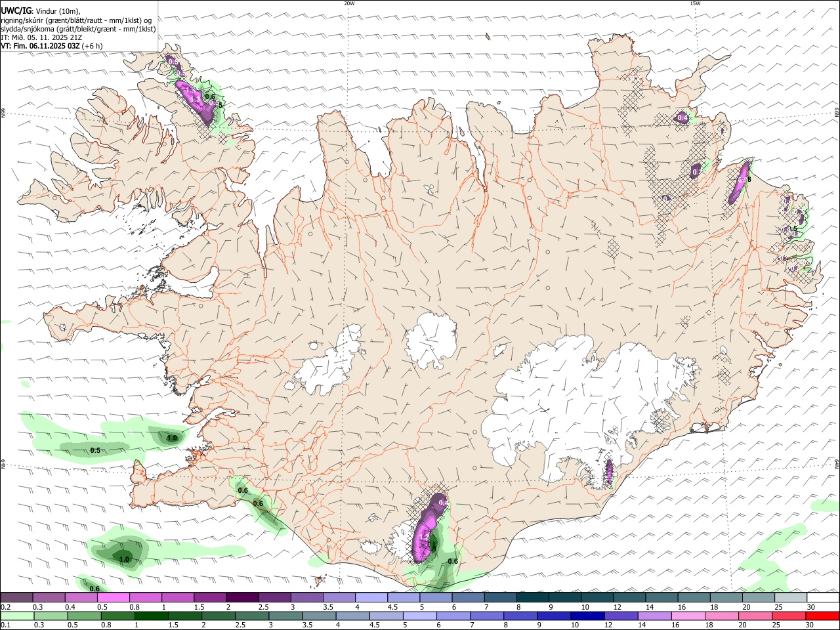Click the bright pink snow legend swatch labeled 0.5
Image resolution: width=840 pixels, height=630 pixels.
pos(113,598)
